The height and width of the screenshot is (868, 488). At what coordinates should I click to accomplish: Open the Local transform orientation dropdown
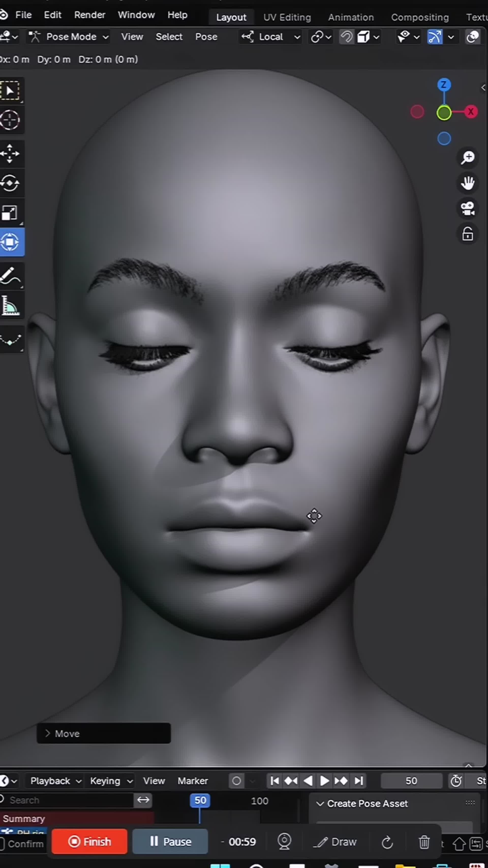[x=270, y=37]
